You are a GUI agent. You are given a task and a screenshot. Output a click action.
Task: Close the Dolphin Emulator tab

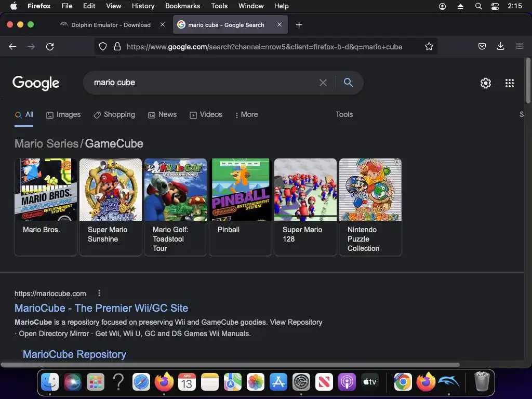pyautogui.click(x=163, y=24)
